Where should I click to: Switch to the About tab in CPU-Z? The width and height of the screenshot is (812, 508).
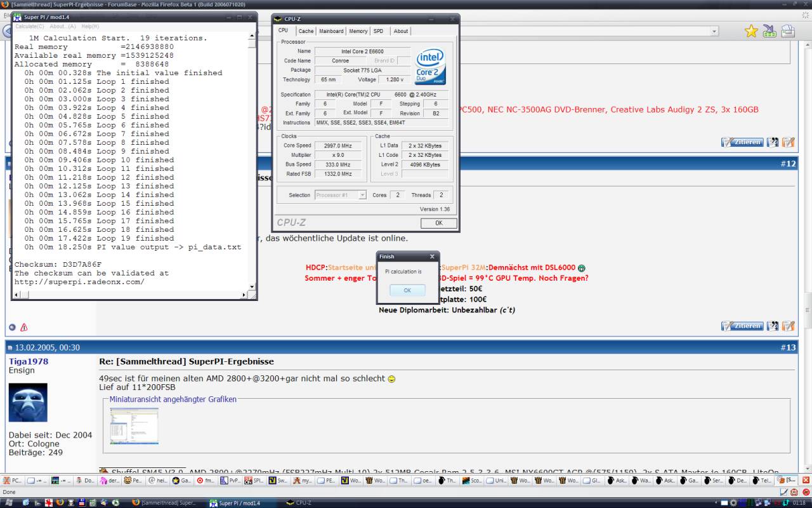(x=401, y=31)
